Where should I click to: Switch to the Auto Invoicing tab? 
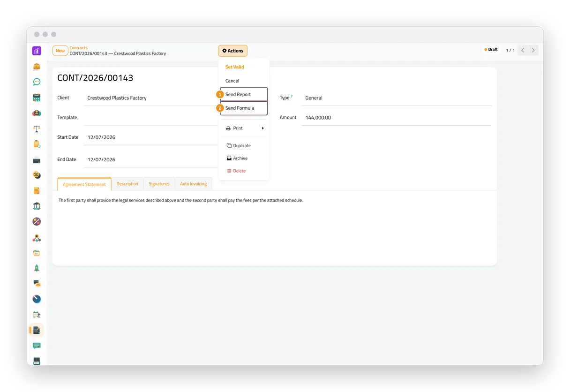[194, 184]
